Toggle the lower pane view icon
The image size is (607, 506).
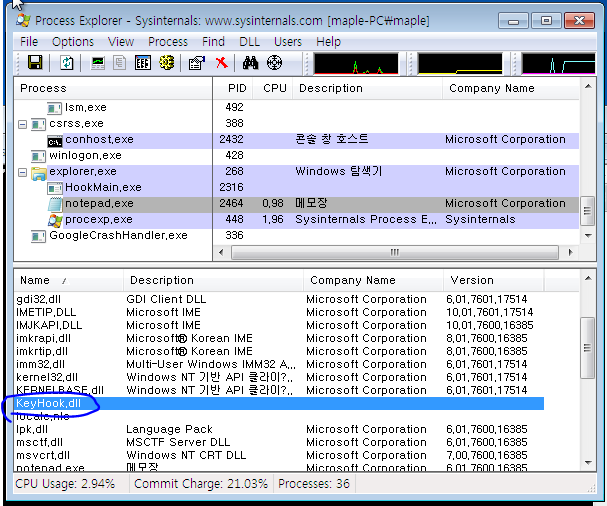(x=143, y=63)
